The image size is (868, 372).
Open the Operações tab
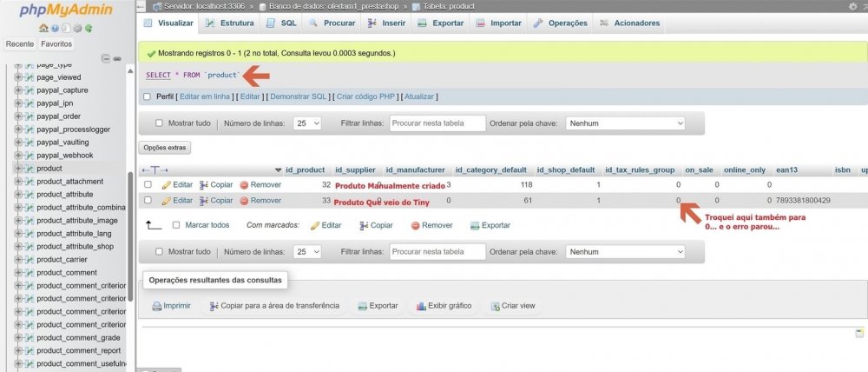560,23
